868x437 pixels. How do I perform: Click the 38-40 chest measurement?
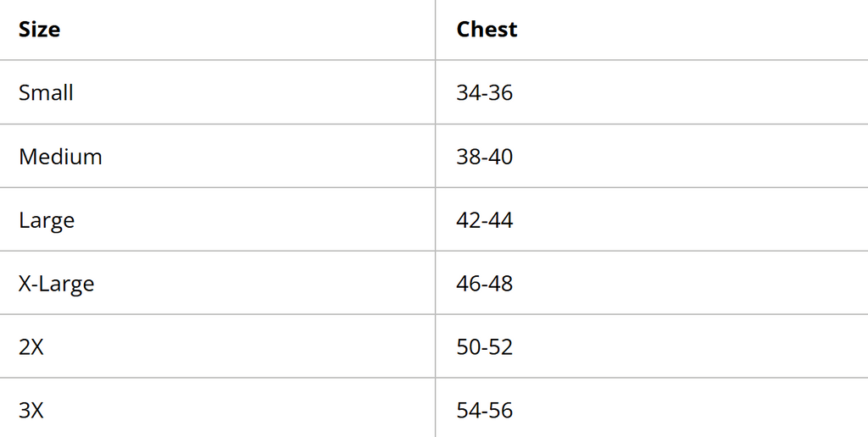[x=484, y=157]
